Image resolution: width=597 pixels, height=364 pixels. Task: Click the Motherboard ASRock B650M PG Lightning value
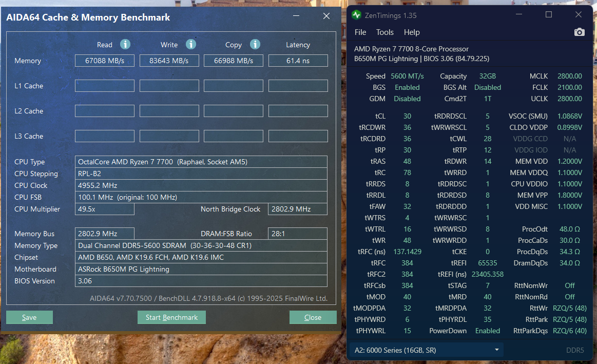[x=201, y=269]
